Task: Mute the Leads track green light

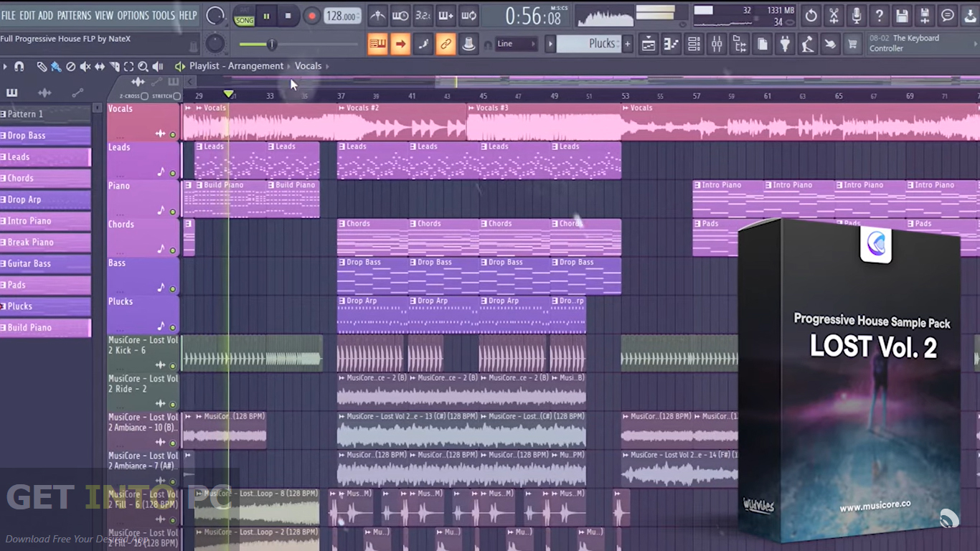Action: [172, 173]
